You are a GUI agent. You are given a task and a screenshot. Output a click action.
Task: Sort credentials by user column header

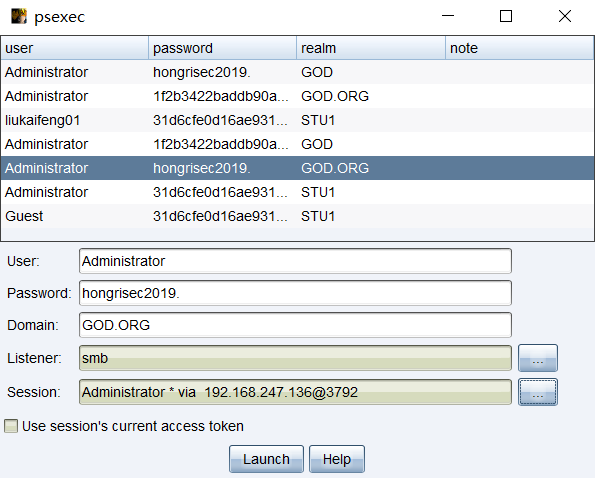(x=75, y=48)
